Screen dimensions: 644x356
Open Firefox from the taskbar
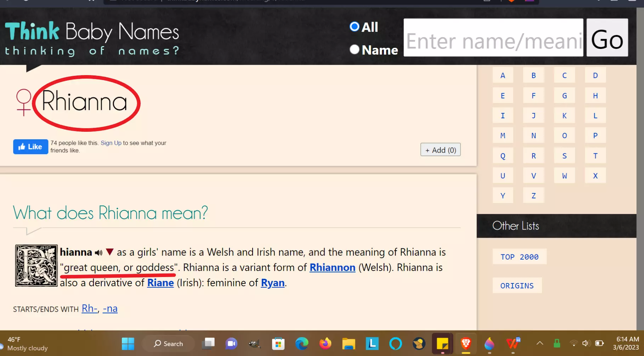325,344
